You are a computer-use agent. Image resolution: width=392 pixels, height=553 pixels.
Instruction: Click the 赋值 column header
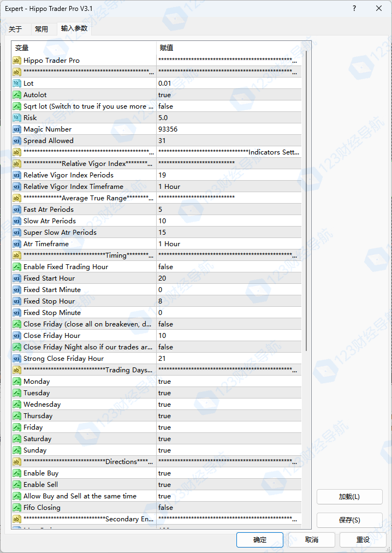coord(229,48)
